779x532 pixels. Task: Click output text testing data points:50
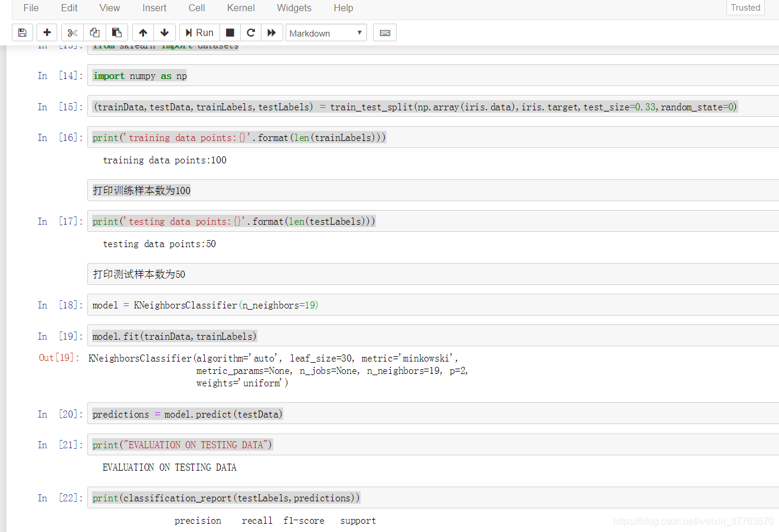(159, 244)
